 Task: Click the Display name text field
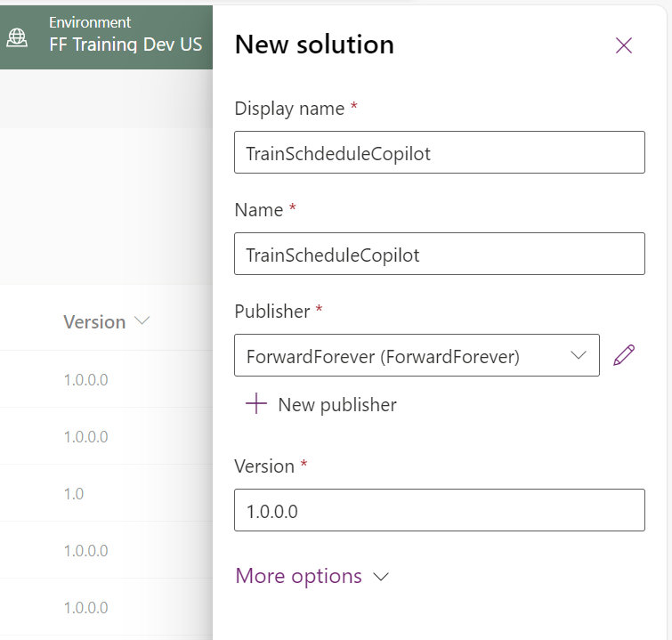[x=439, y=153]
